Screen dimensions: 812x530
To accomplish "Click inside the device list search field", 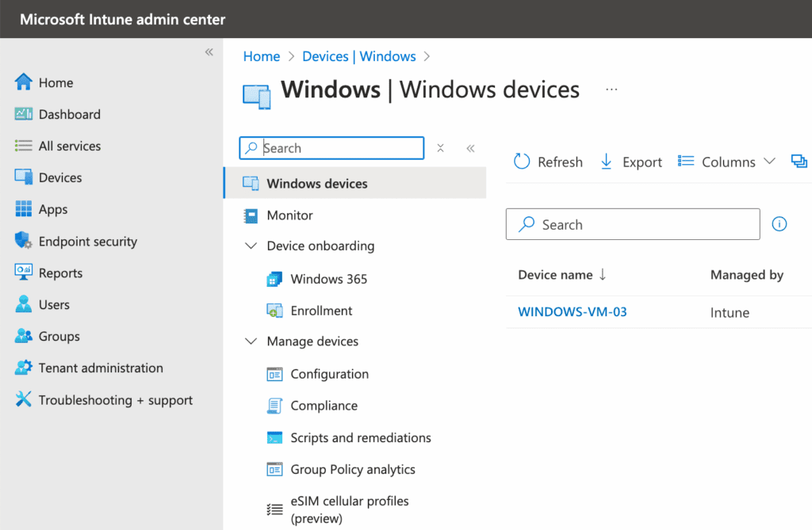I will coord(633,224).
